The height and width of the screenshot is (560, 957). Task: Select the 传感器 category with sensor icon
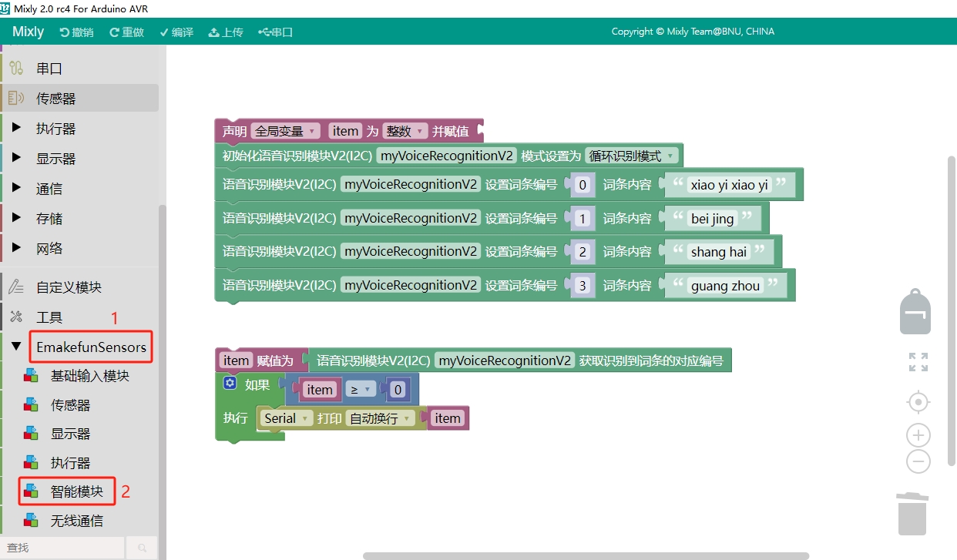(79, 99)
